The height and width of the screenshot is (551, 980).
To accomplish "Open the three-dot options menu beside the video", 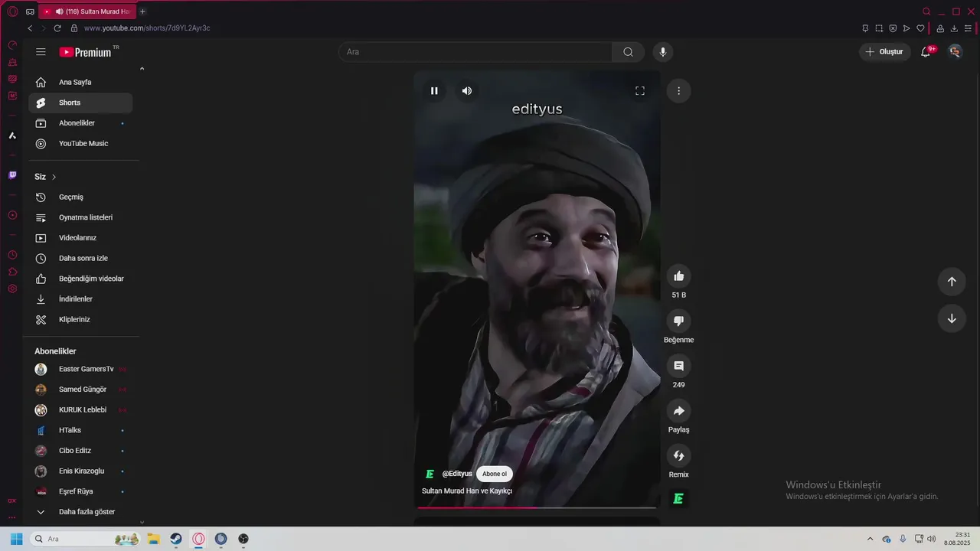I will [x=678, y=91].
